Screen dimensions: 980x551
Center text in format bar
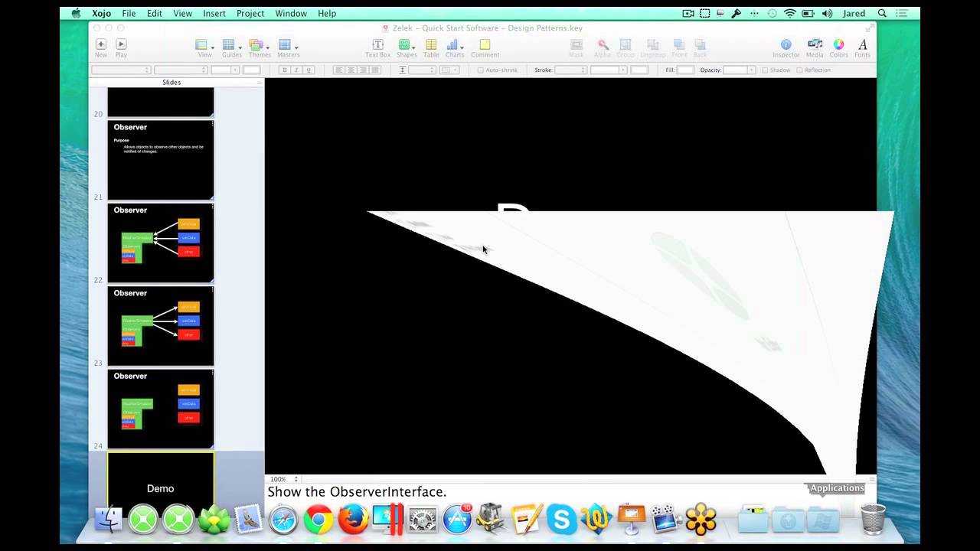pos(351,70)
